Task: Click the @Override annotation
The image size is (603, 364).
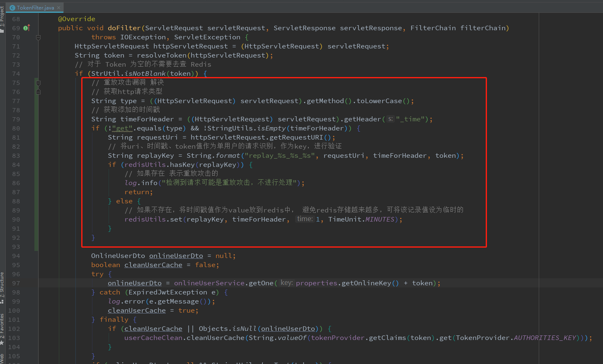Action: tap(77, 19)
